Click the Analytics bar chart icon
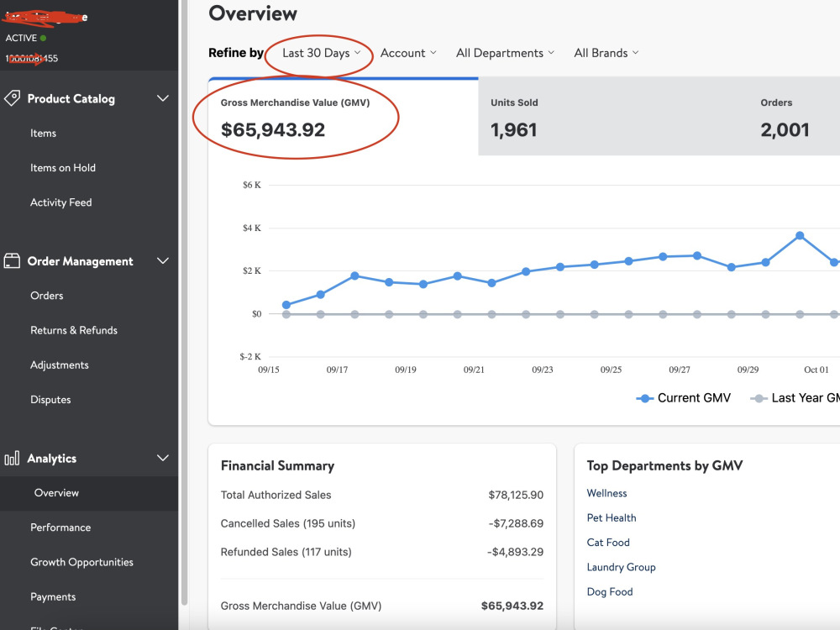840x630 pixels. click(x=12, y=459)
